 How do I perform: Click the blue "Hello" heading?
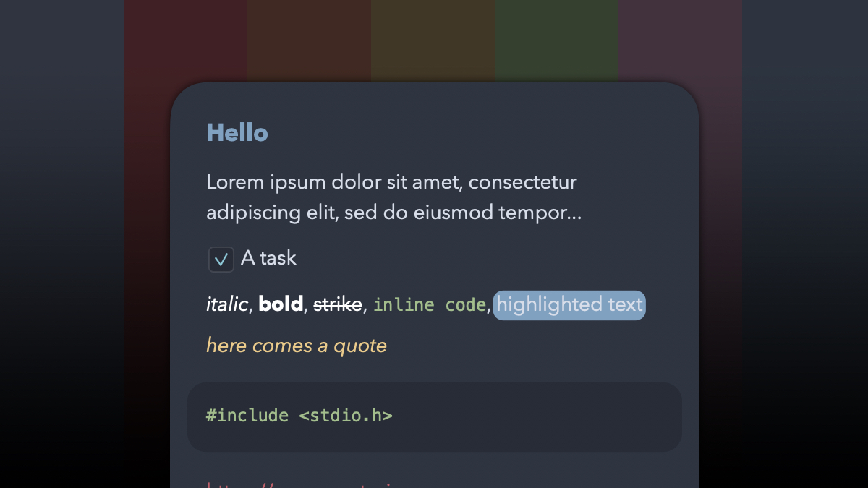click(237, 133)
